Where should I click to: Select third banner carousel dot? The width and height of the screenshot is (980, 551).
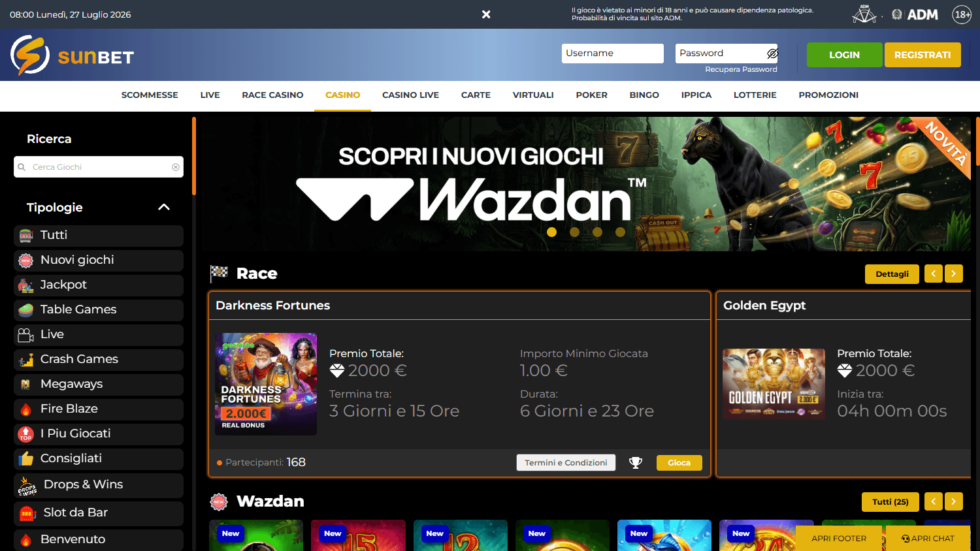point(597,232)
